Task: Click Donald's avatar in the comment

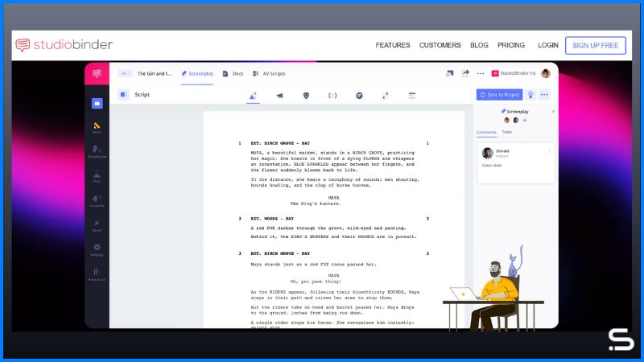Action: [x=488, y=153]
